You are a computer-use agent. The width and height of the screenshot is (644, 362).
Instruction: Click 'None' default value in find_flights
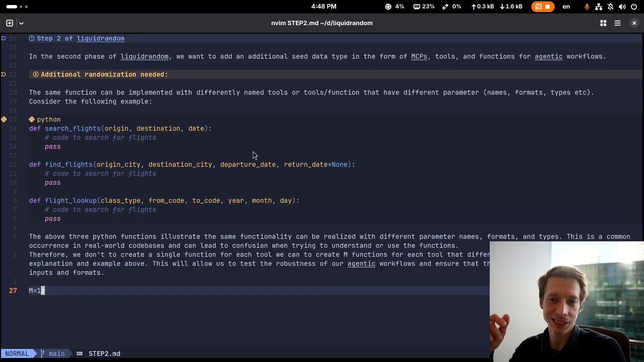[x=340, y=165]
